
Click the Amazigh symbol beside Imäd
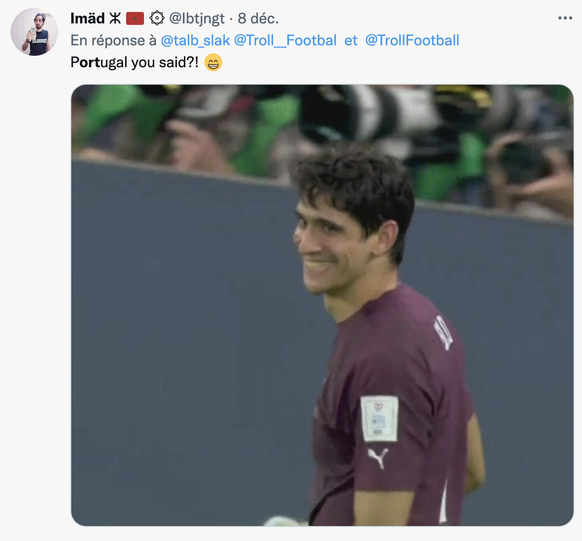(x=115, y=18)
